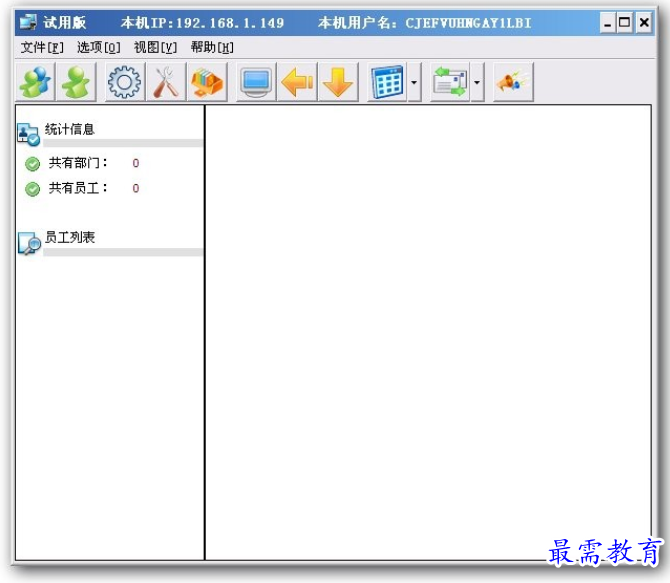
Task: Click the orange books box toolbar icon
Action: (x=207, y=82)
